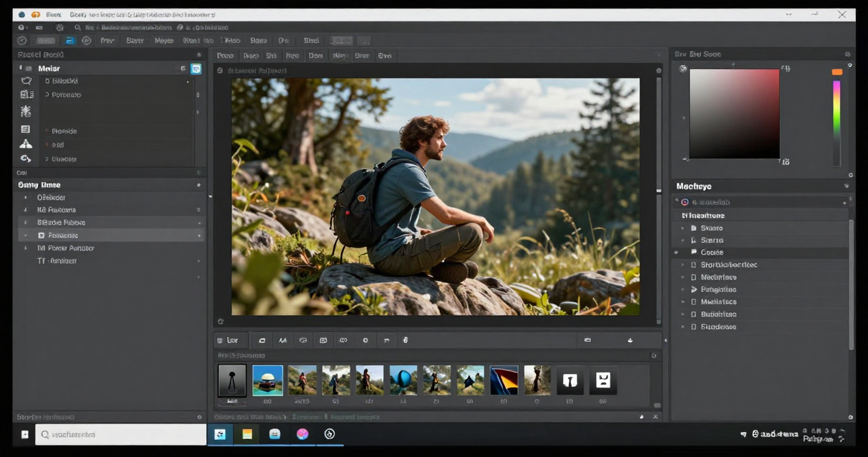Viewport: 868px width, 457px height.
Task: Open the light-blue app icon in the taskbar
Action: [275, 433]
